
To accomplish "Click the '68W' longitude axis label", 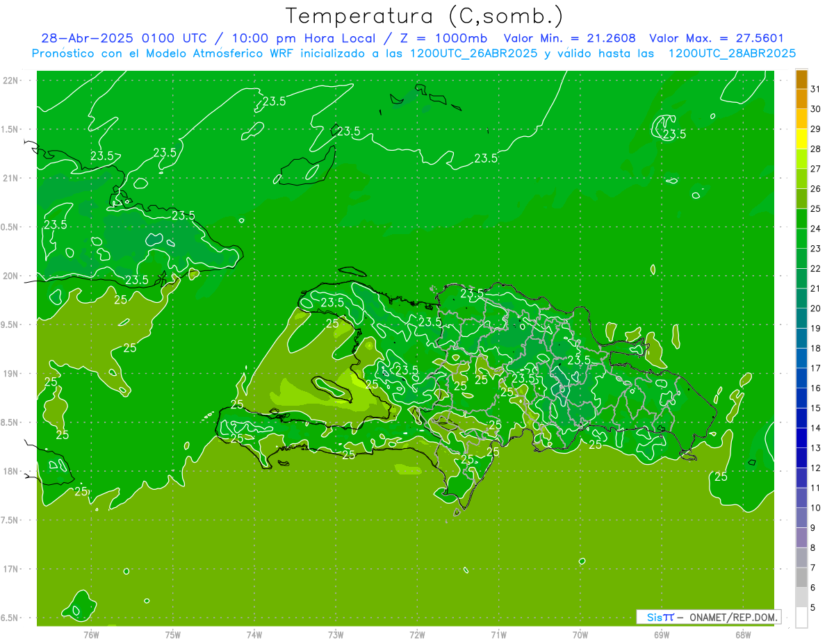I will [743, 634].
